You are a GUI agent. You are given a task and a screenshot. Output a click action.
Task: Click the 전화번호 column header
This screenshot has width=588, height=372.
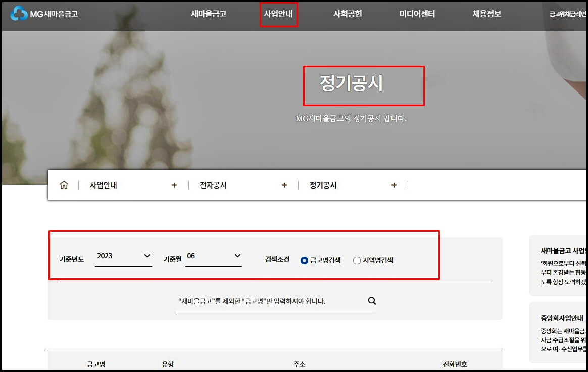coord(455,364)
